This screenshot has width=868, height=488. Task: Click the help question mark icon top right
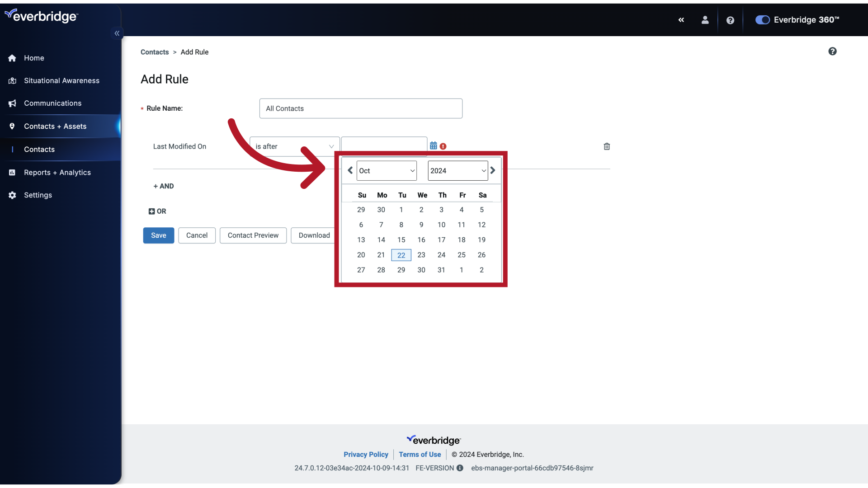tap(730, 20)
